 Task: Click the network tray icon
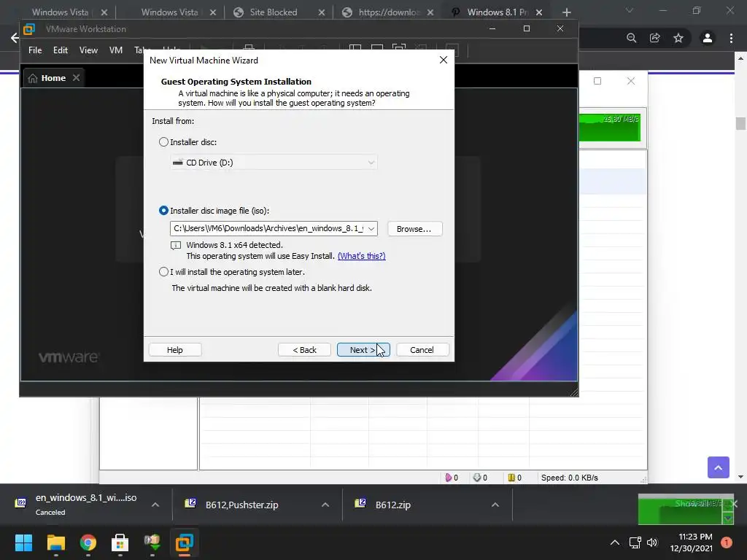pyautogui.click(x=635, y=542)
